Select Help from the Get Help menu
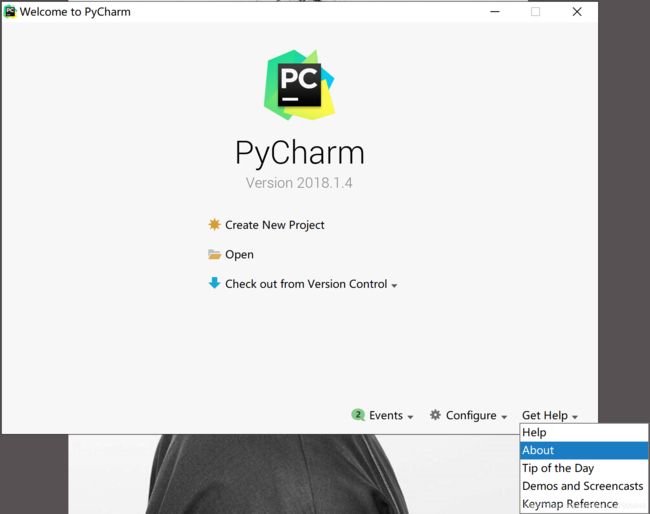The image size is (650, 514). (584, 432)
